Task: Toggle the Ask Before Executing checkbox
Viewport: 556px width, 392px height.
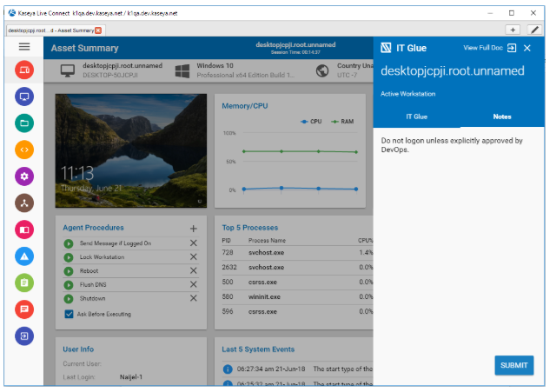Action: [69, 314]
